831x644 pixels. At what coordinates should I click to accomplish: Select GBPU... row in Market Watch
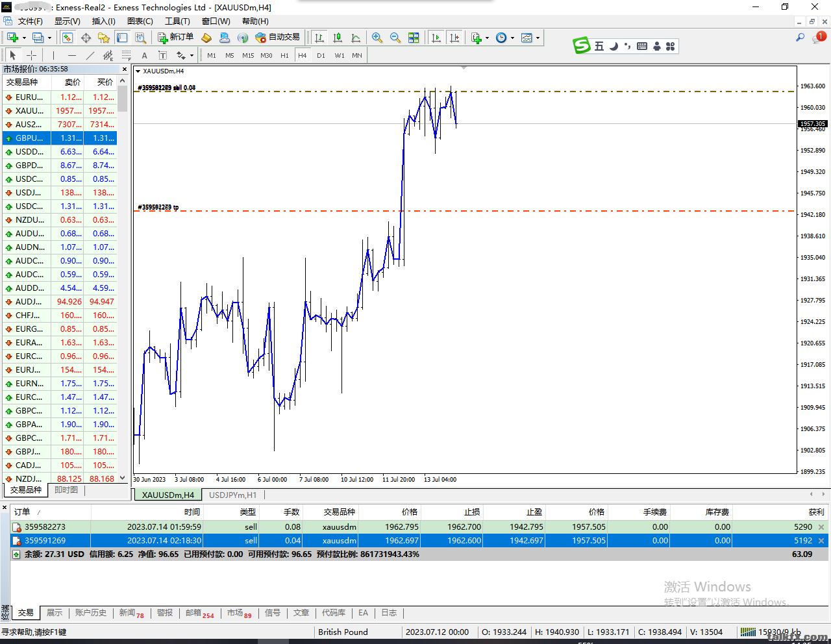point(60,138)
